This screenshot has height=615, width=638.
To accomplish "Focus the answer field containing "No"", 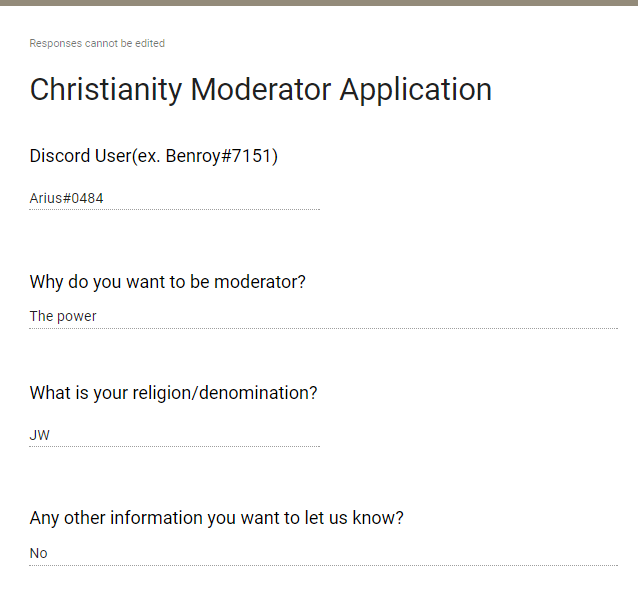I will click(323, 553).
